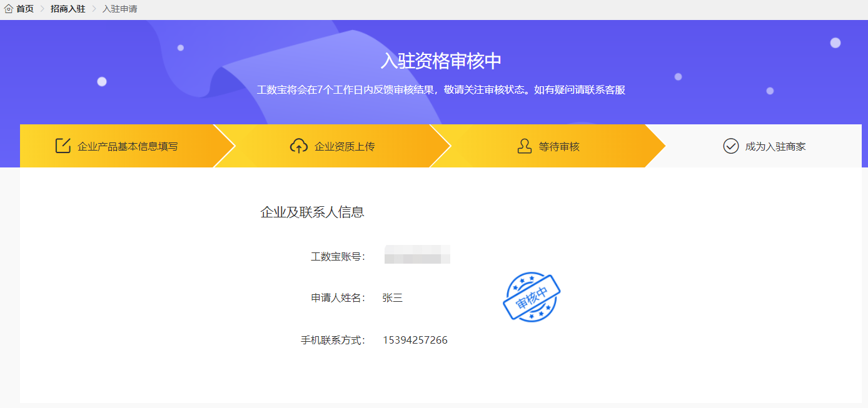Select the 企业产品基本信息填写 step label
This screenshot has height=408, width=868.
tap(128, 147)
